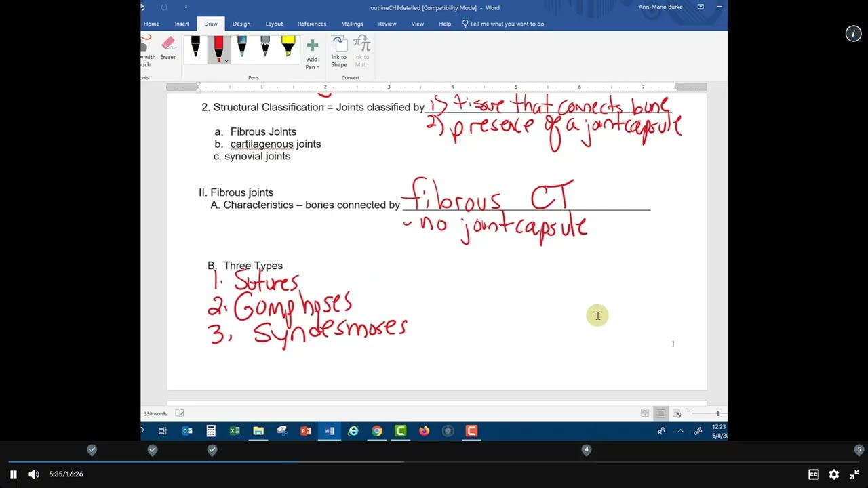Viewport: 868px width, 488px height.
Task: Jump to video chapter marker 4
Action: (587, 449)
